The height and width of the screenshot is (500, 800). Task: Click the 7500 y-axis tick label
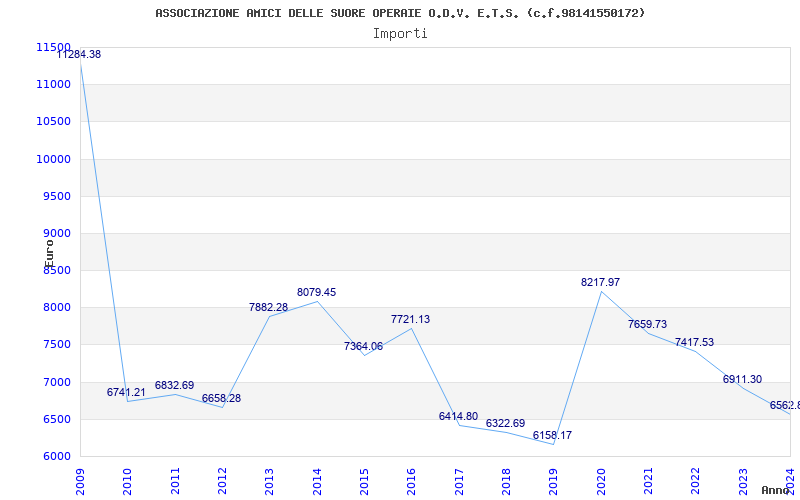(56, 344)
